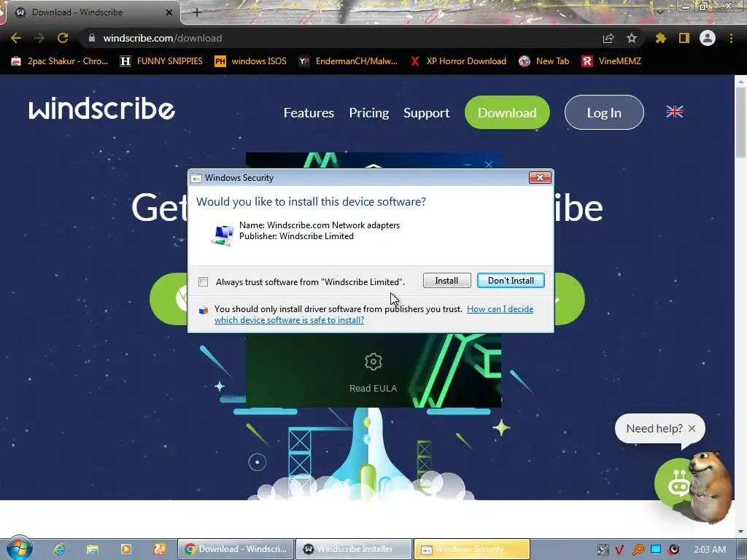The image size is (747, 560).
Task: Click the blue monitor tray icon
Action: (x=656, y=549)
